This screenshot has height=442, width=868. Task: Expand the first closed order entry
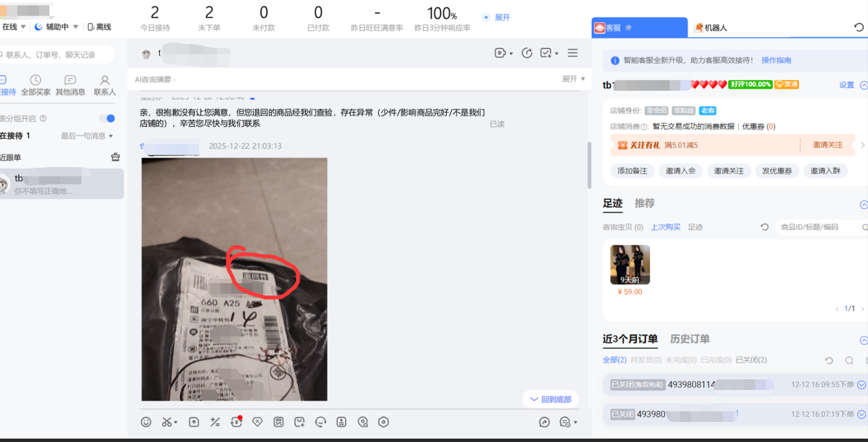tap(861, 384)
